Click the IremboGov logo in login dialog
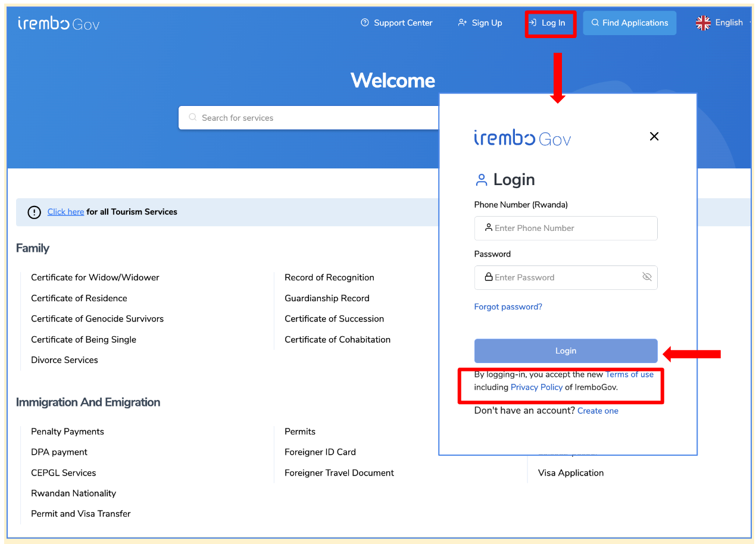Screen dimensions: 756x544 click(x=523, y=138)
